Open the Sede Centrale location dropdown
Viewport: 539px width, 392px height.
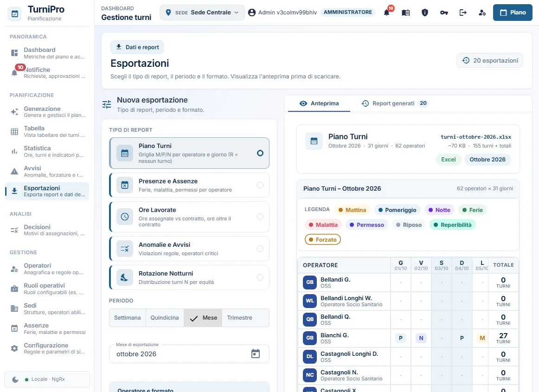point(202,13)
